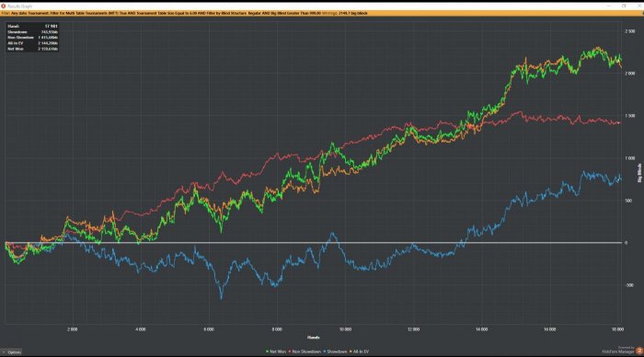
Task: Click the Non Showdown row in stats box
Action: click(x=32, y=38)
